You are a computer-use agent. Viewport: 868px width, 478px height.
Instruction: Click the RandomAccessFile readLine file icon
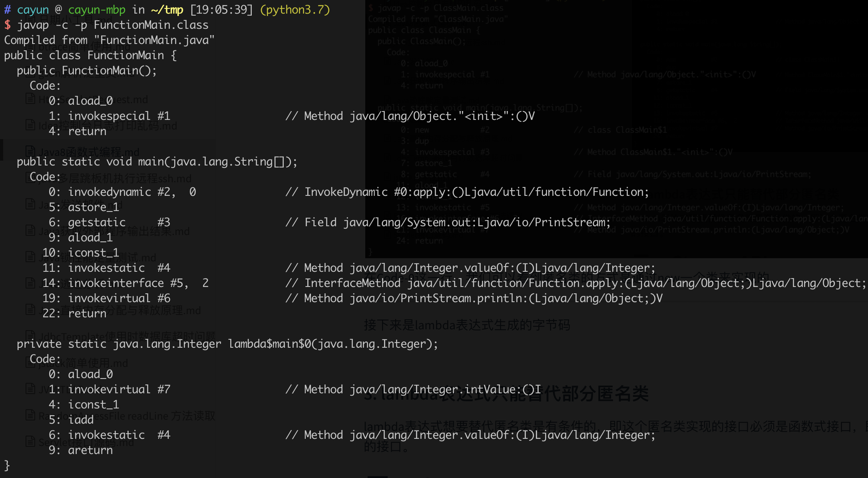coord(30,415)
